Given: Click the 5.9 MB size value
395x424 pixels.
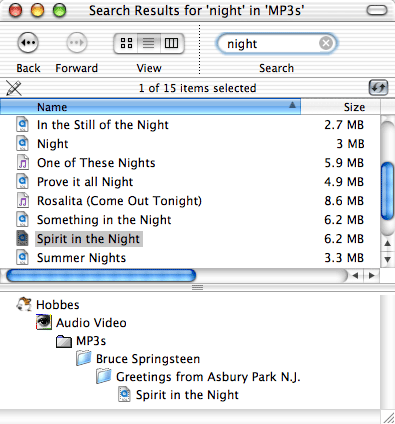Looking at the screenshot, I should tap(344, 163).
